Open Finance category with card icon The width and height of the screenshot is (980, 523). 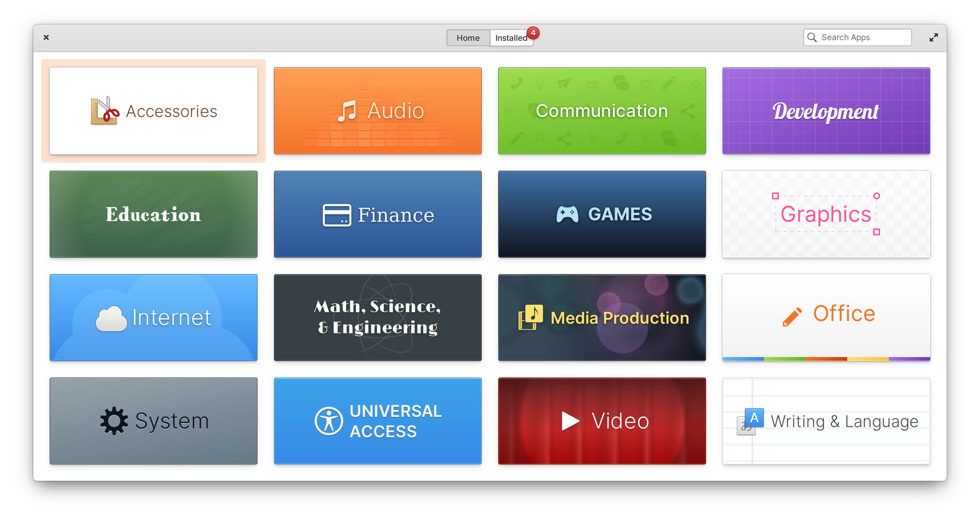tap(378, 214)
